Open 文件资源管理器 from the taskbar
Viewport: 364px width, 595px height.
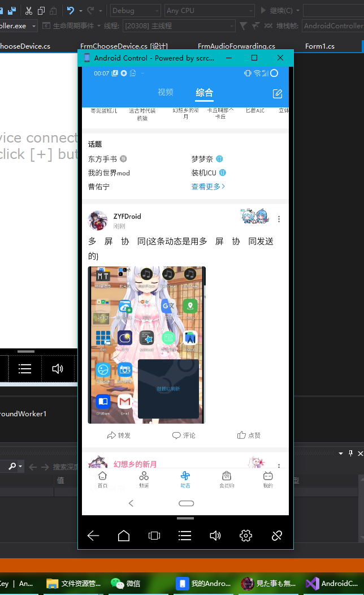pos(73,584)
